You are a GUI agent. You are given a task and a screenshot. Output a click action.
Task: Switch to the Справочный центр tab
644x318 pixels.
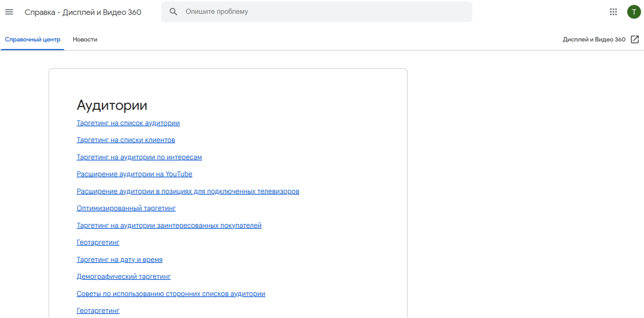click(x=33, y=40)
